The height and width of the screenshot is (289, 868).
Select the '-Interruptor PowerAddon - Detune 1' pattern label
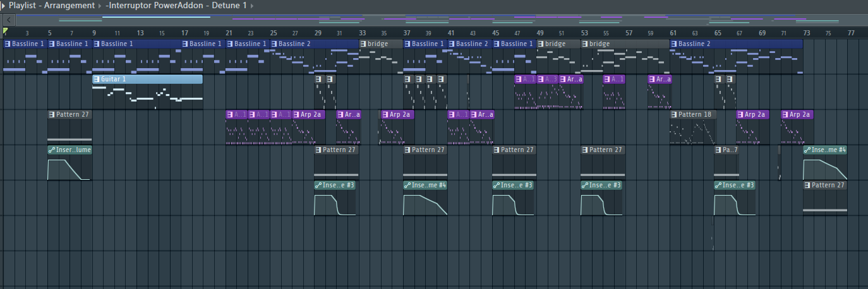[x=176, y=5]
